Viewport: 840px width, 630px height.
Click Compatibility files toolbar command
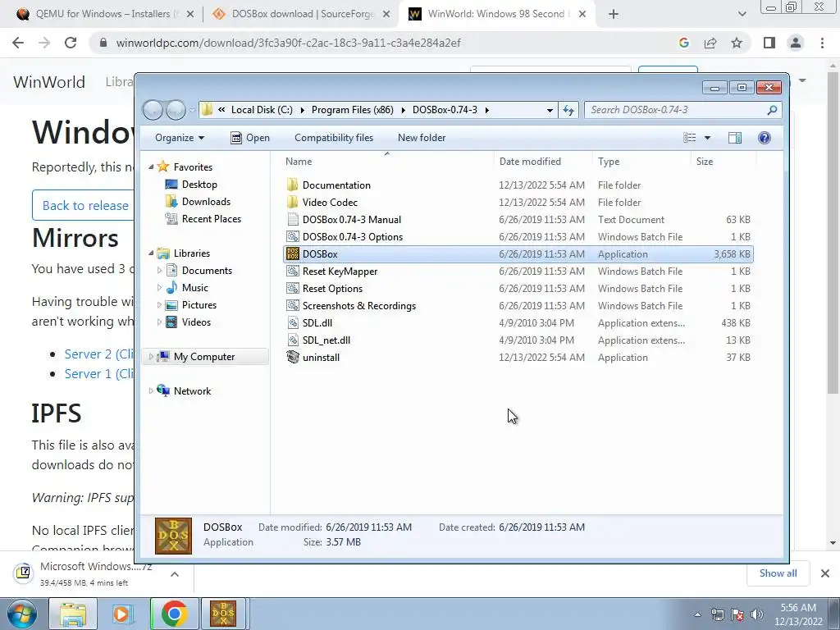click(334, 138)
